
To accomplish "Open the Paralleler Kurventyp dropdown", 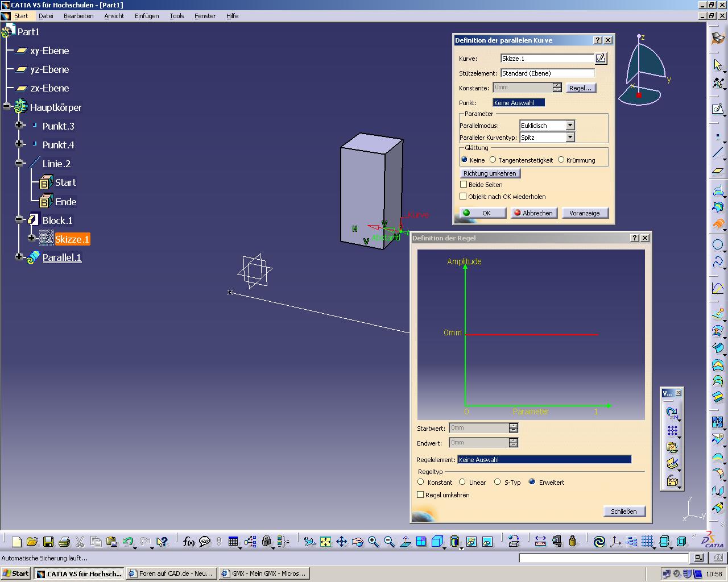I will point(570,137).
